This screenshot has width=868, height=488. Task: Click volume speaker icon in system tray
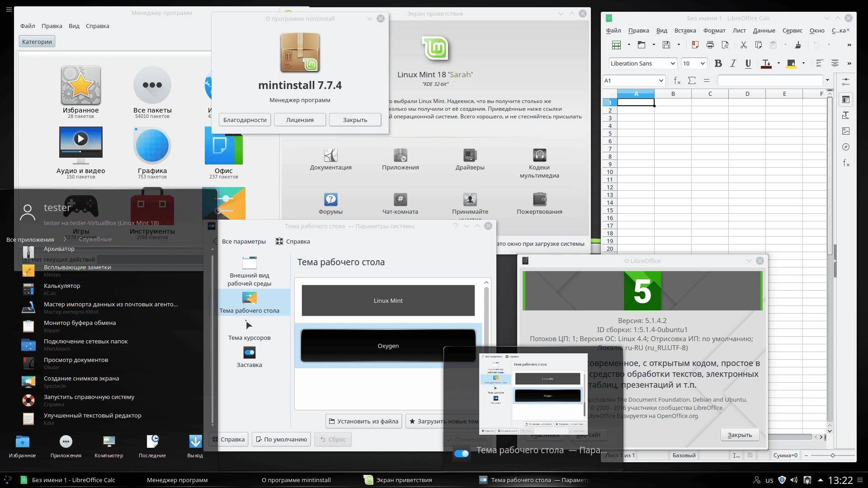point(794,480)
